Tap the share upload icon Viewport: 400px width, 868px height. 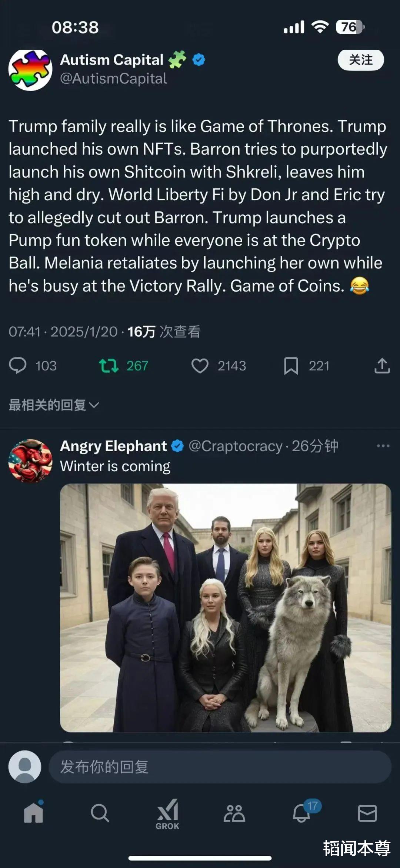[382, 366]
